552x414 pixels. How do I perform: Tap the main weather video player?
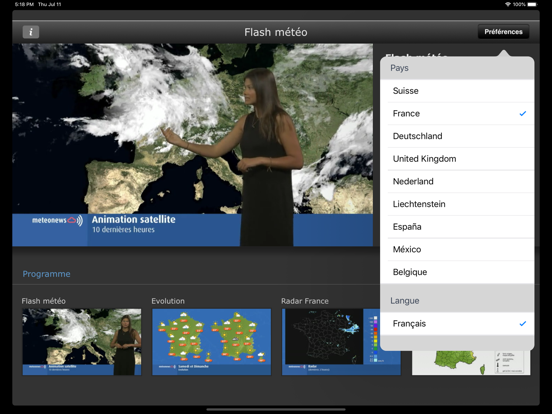pos(193,145)
